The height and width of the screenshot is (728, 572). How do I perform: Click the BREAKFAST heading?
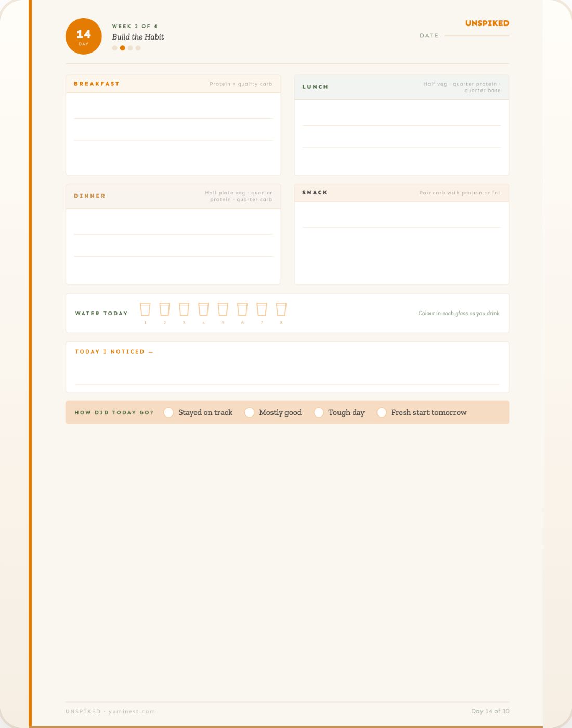[97, 84]
